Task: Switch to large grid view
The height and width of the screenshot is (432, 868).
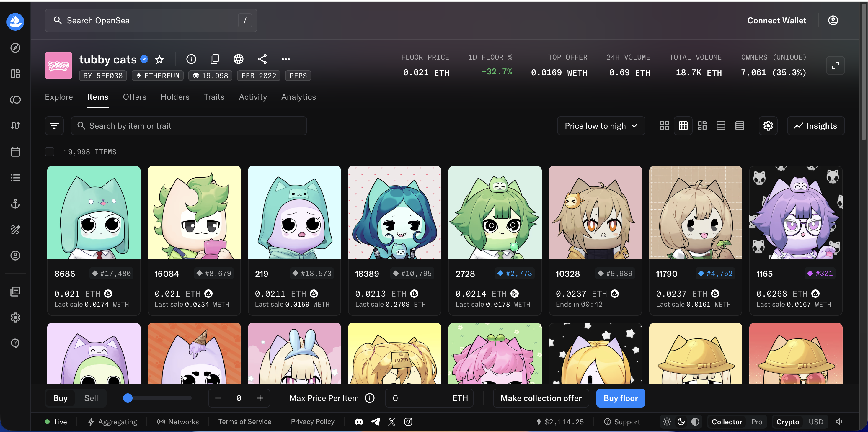Action: [x=664, y=126]
